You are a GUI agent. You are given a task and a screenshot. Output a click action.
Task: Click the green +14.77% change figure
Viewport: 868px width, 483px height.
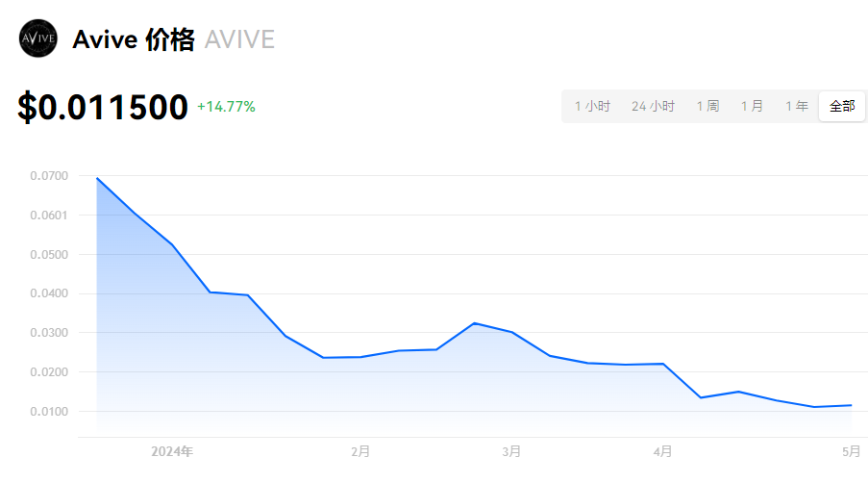click(x=226, y=107)
